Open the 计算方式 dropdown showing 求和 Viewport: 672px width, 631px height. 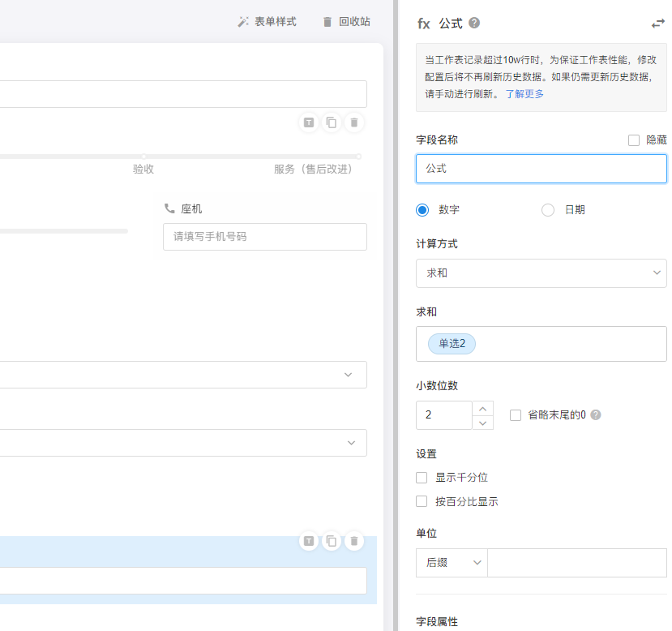point(541,273)
